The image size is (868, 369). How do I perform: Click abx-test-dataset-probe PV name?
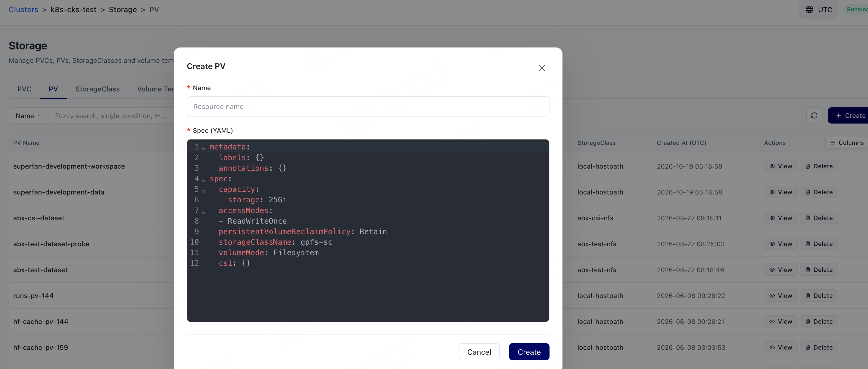[51, 244]
